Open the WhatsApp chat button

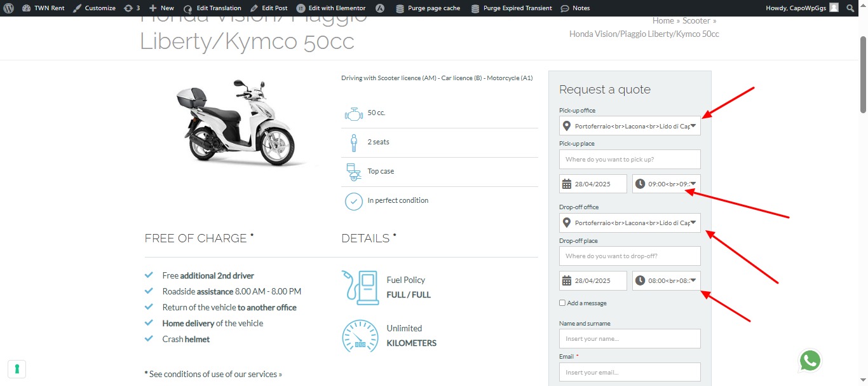tap(810, 361)
